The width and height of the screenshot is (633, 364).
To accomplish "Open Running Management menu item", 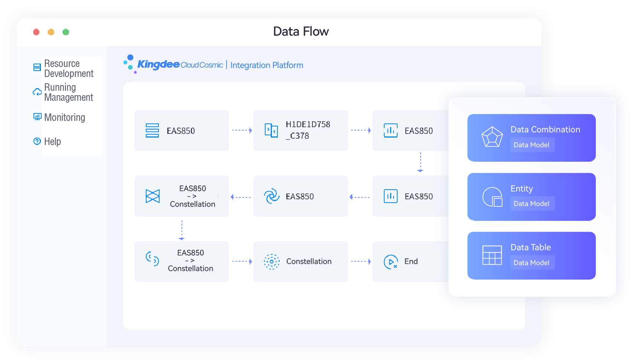I will coord(68,92).
